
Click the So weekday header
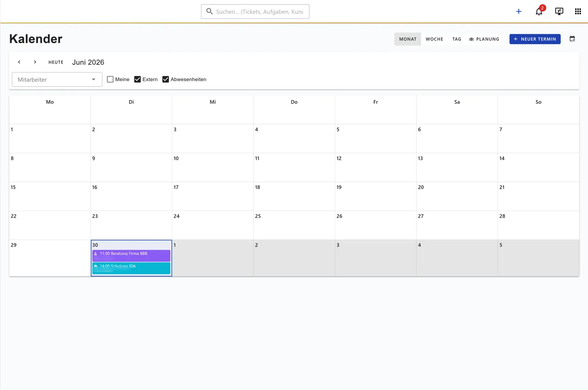click(539, 102)
